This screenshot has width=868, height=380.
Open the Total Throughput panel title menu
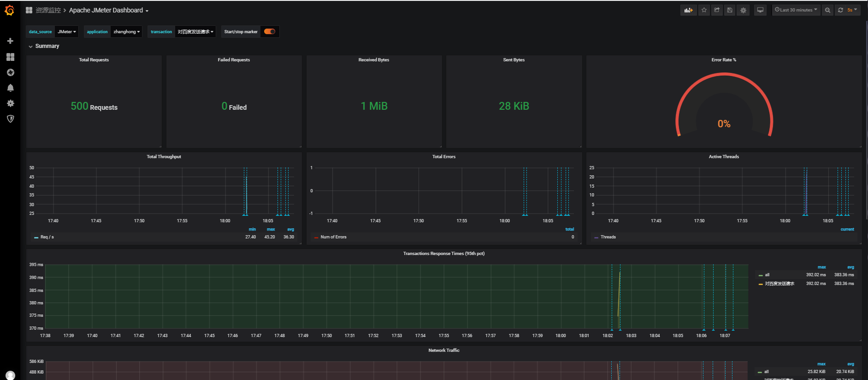[x=164, y=157]
